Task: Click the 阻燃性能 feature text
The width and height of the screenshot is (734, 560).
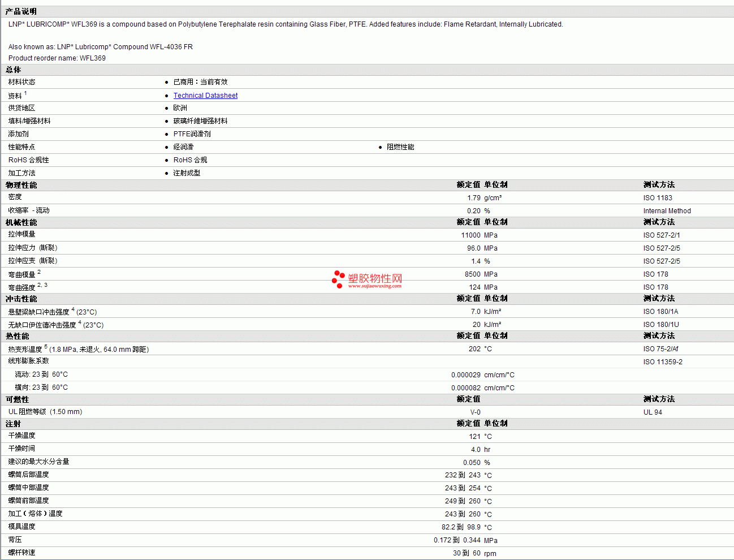Action: (x=400, y=147)
